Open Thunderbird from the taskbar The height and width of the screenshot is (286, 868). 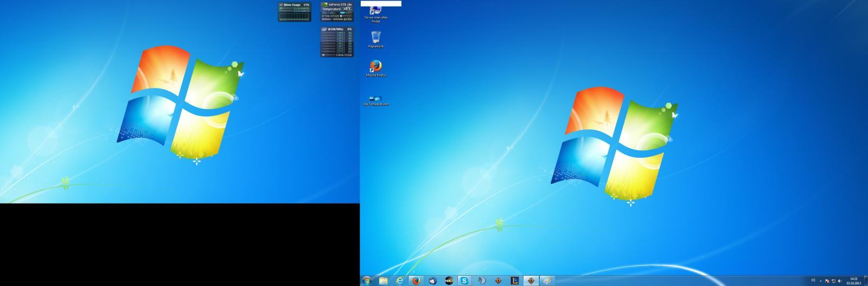tap(432, 281)
